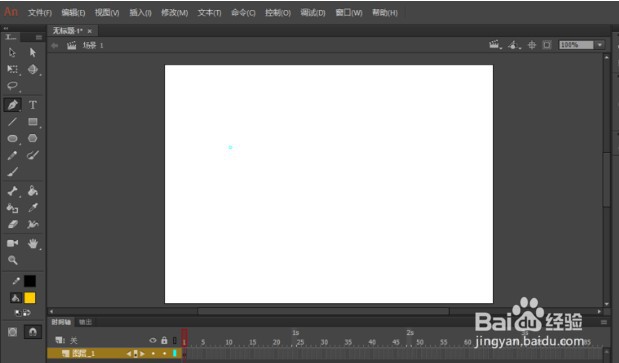
Task: Select the Paint Brush tool
Action: click(33, 155)
